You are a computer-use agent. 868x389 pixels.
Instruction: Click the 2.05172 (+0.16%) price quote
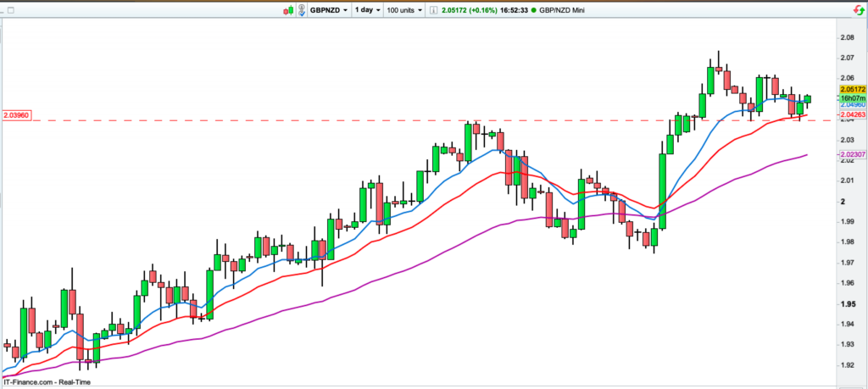tap(470, 10)
